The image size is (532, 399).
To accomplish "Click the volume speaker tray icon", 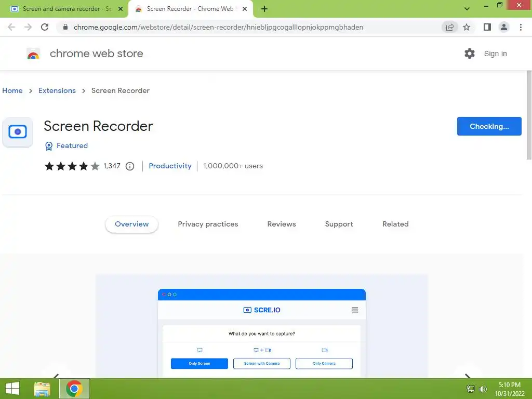I will (x=483, y=389).
